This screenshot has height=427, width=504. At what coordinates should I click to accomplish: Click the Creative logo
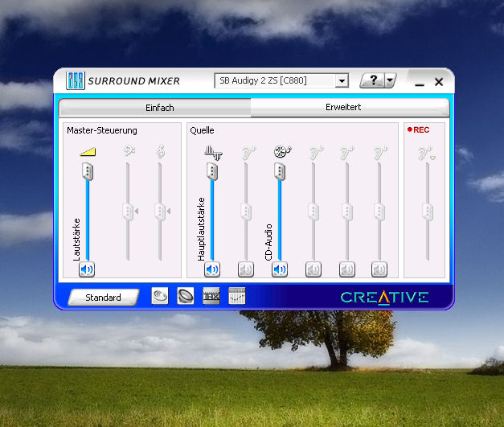(x=384, y=298)
